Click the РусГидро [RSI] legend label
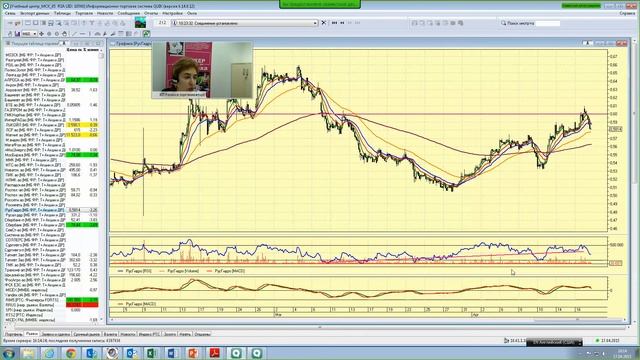 tap(138, 271)
